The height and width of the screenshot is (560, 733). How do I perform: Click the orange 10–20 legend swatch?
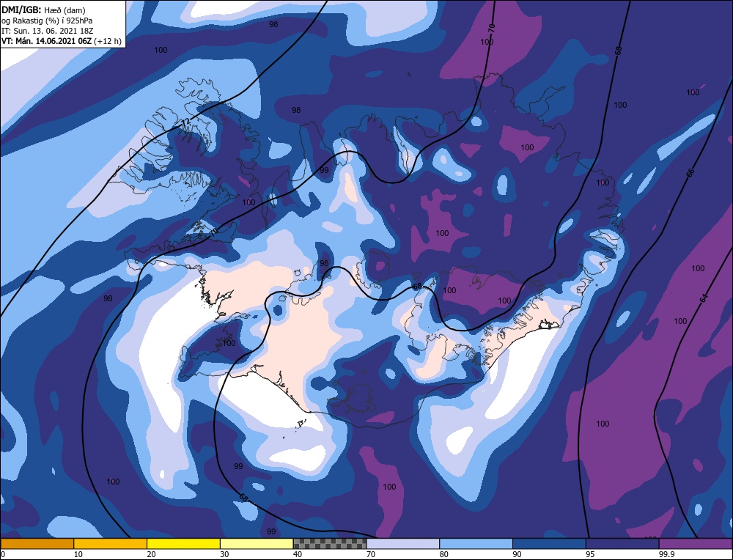tap(111, 543)
